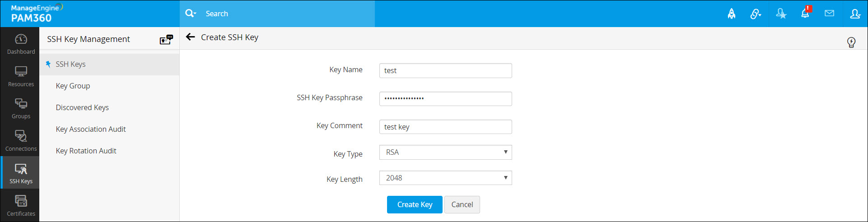Go back using the left arrow icon
This screenshot has width=868, height=222.
[x=191, y=37]
